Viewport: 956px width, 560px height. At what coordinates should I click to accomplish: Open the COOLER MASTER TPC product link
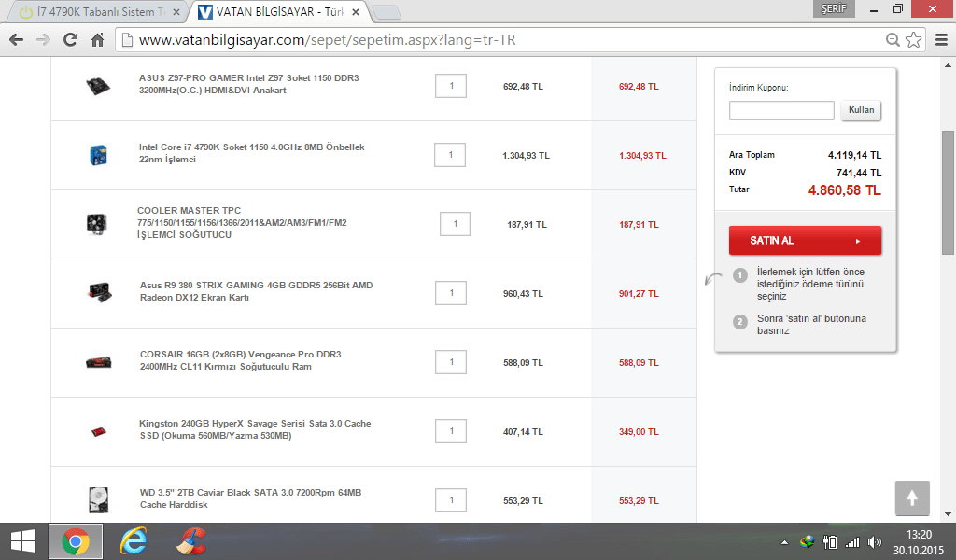[x=242, y=222]
